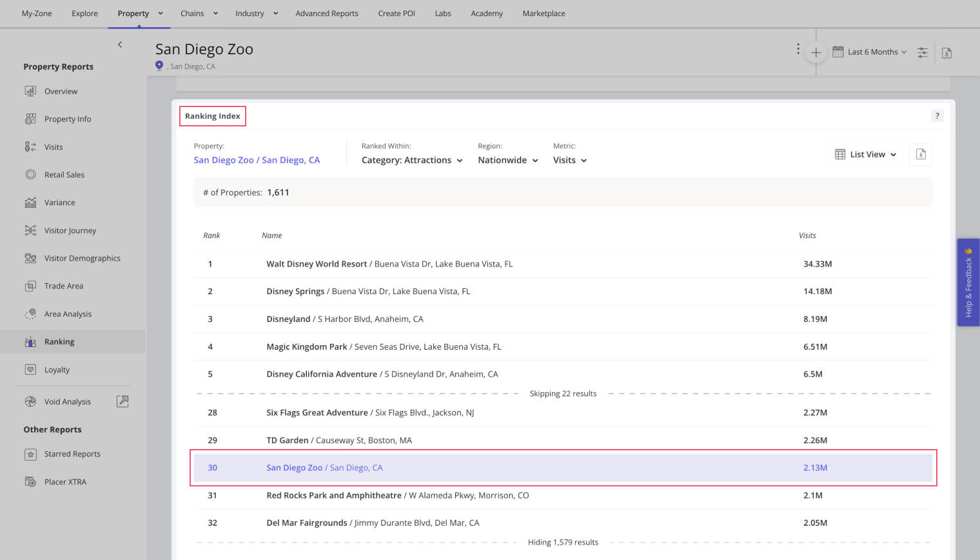
Task: Click the Visitor Journey icon
Action: (30, 230)
